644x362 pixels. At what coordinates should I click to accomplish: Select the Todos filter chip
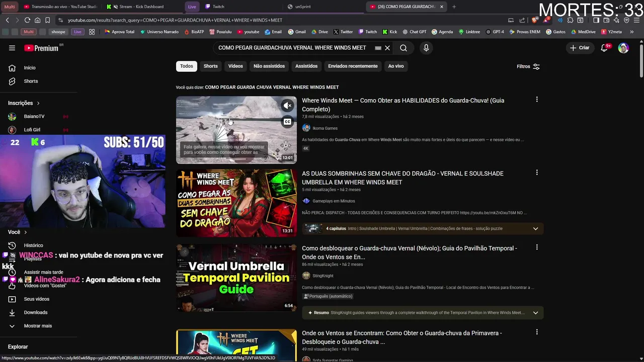(x=187, y=66)
